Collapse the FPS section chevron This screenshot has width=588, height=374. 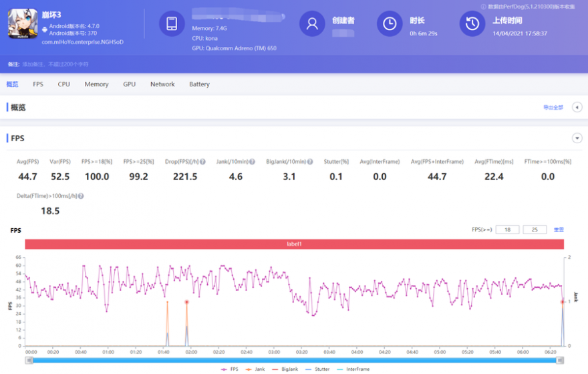tap(577, 138)
